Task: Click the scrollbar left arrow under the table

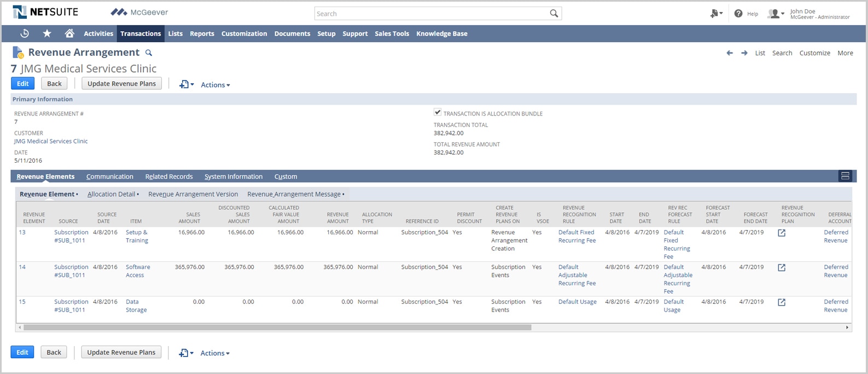Action: click(x=20, y=327)
